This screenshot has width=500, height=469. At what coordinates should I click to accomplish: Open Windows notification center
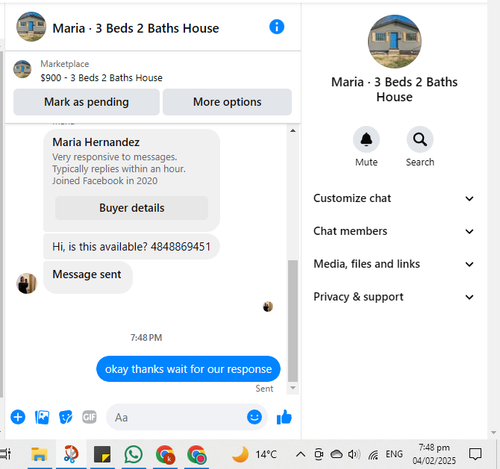475,454
